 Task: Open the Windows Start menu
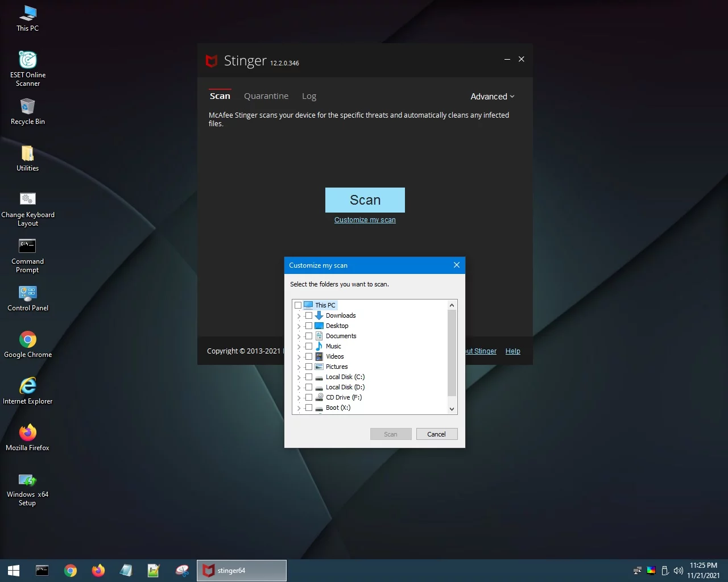tap(14, 571)
